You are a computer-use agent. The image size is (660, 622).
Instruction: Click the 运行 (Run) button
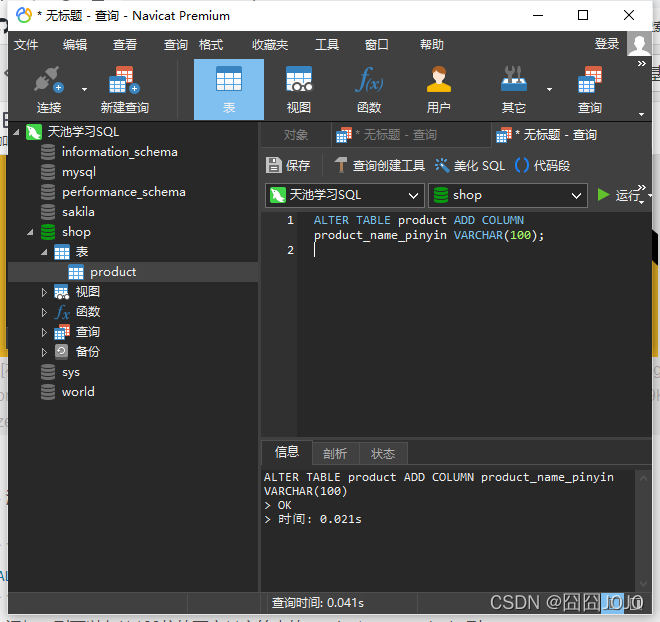tap(618, 195)
